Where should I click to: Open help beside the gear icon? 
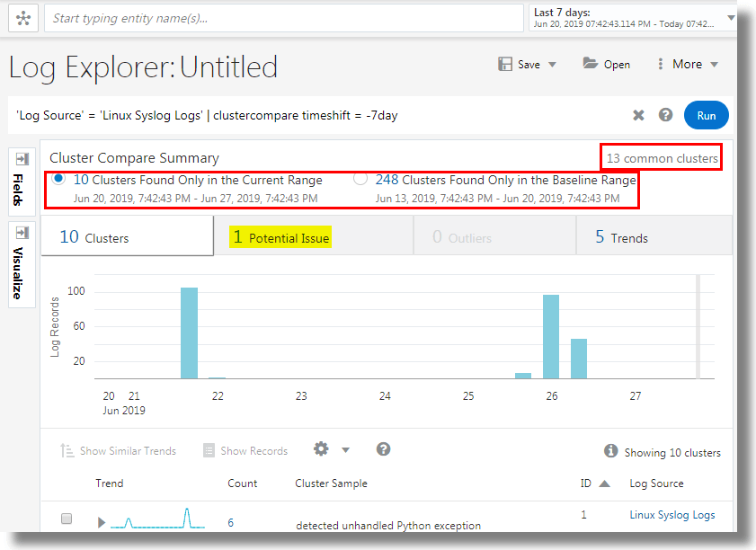[384, 449]
